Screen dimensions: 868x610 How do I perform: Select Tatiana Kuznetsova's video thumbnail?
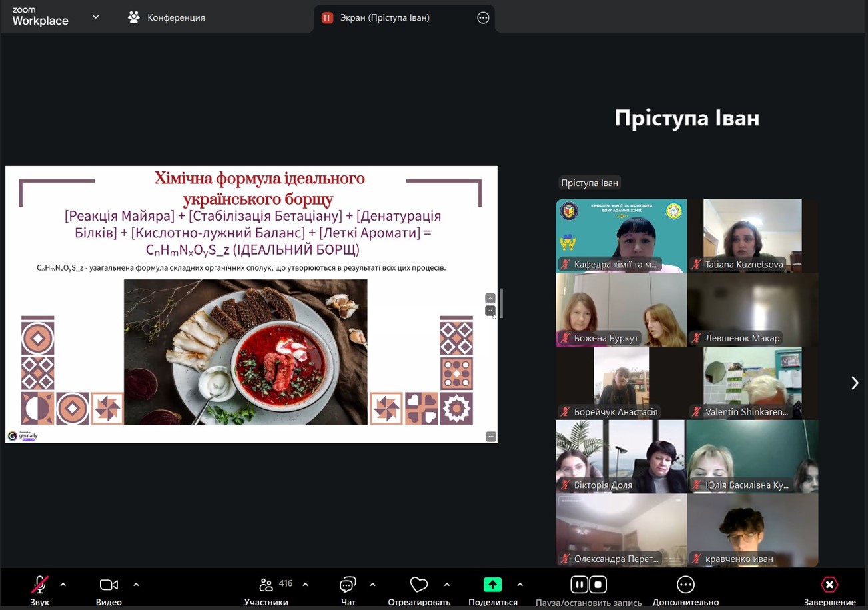click(x=752, y=236)
